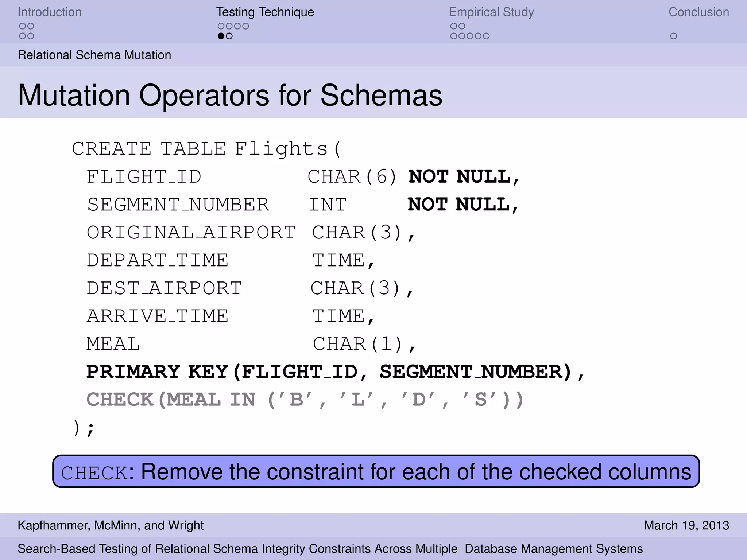Viewport: 747px width, 560px height.
Task: Open the Introduction section link
Action: click(50, 12)
